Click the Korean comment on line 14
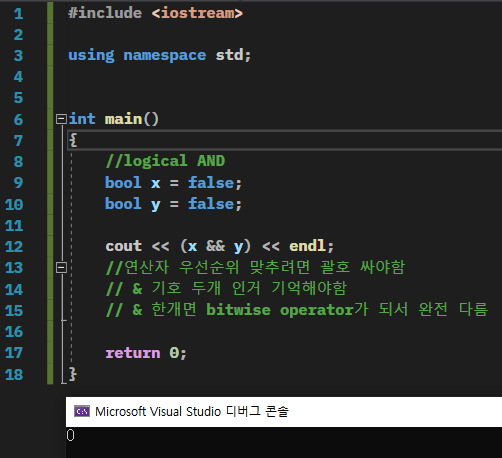 pyautogui.click(x=226, y=289)
